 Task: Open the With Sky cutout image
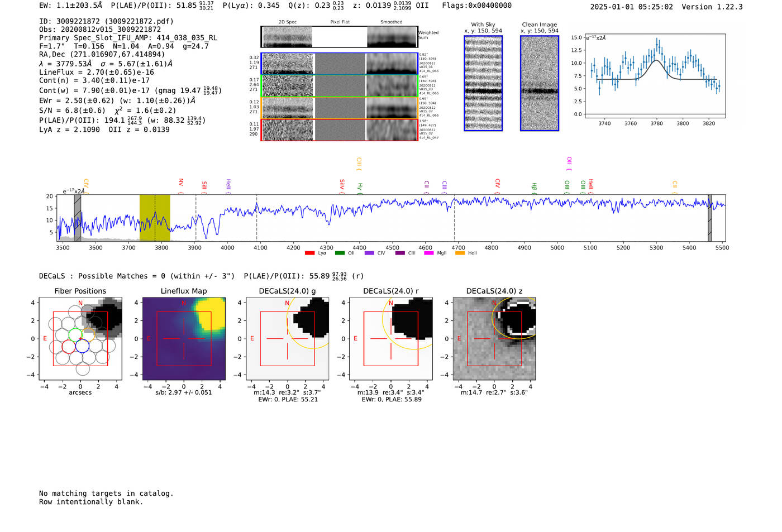click(483, 83)
